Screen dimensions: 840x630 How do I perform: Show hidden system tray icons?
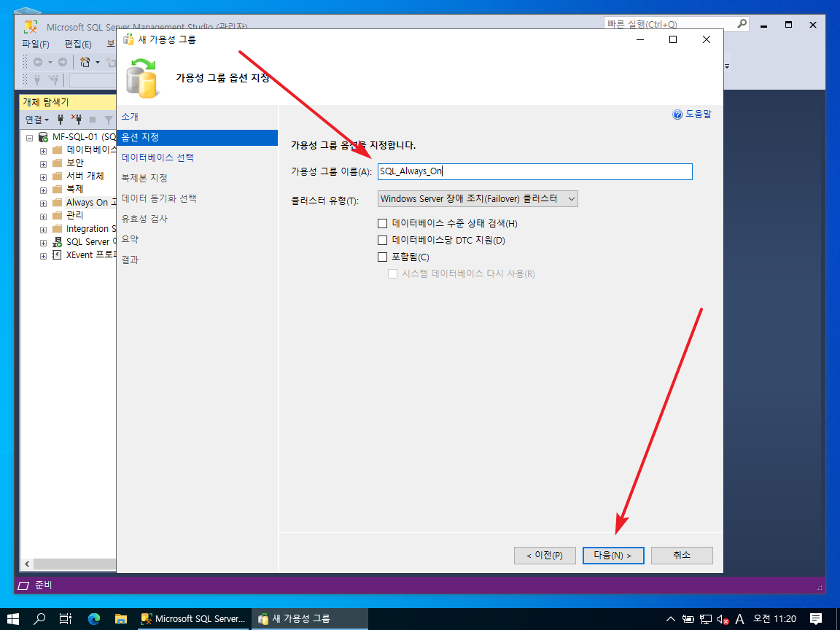[671, 619]
